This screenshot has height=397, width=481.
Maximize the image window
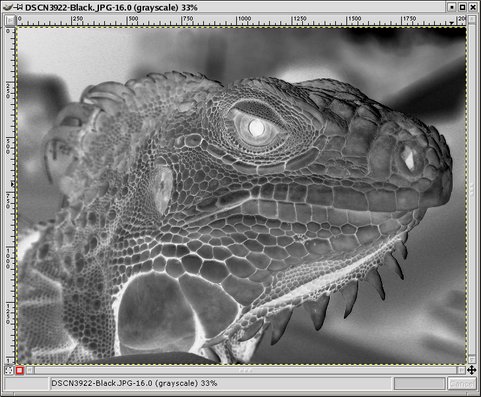click(463, 7)
